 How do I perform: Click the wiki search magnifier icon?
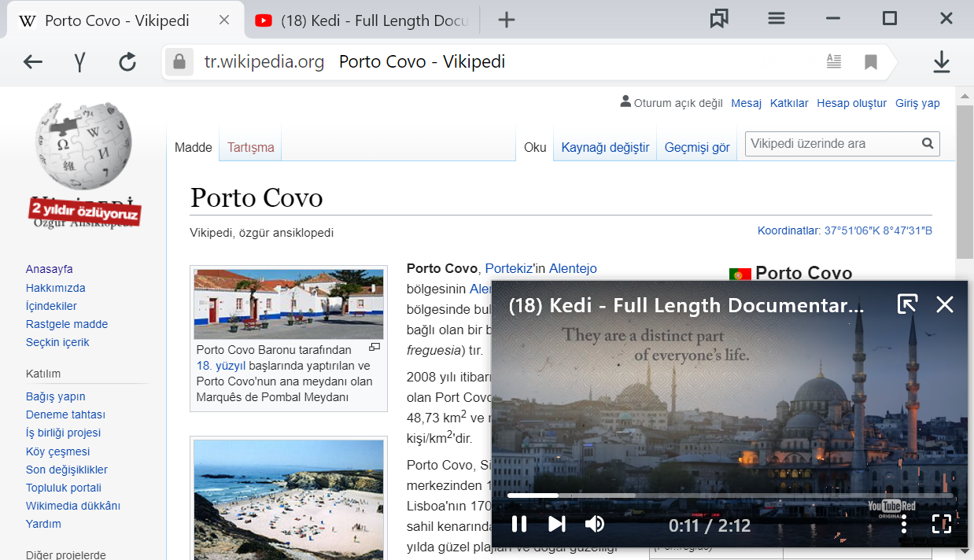pos(928,144)
